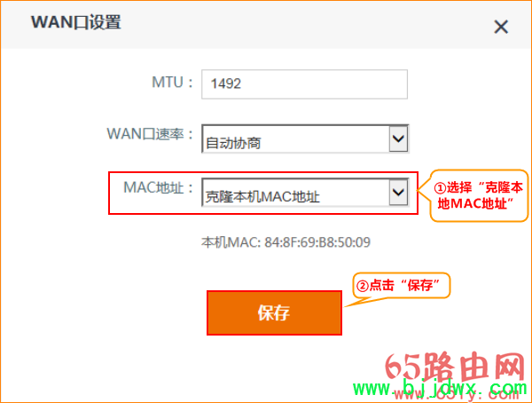
Task: Select the 本机MAC address text line
Action: 286,242
